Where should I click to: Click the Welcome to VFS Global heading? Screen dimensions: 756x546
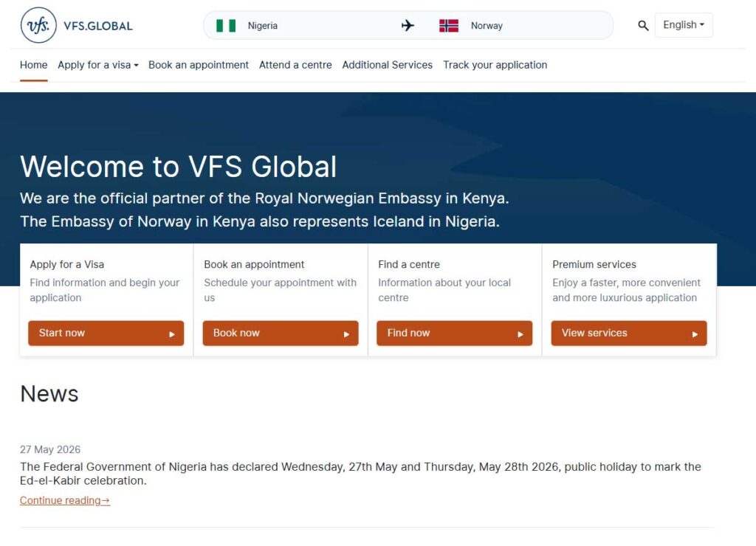pos(179,167)
